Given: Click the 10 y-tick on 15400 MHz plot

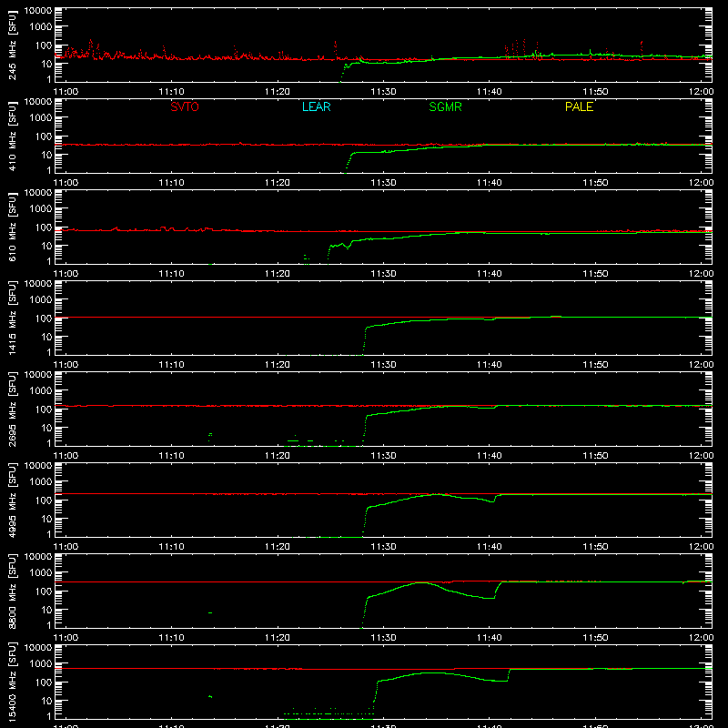Looking at the screenshot, I should [46, 701].
